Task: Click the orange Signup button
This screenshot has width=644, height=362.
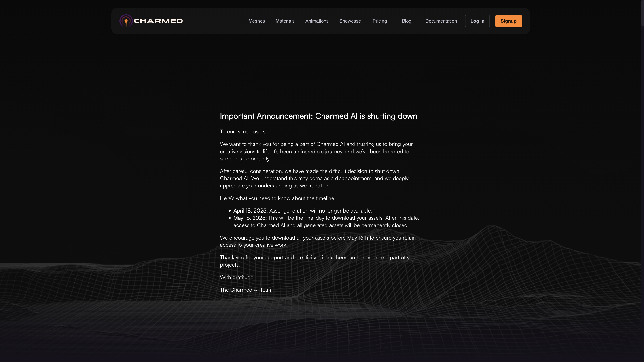Action: [x=508, y=21]
